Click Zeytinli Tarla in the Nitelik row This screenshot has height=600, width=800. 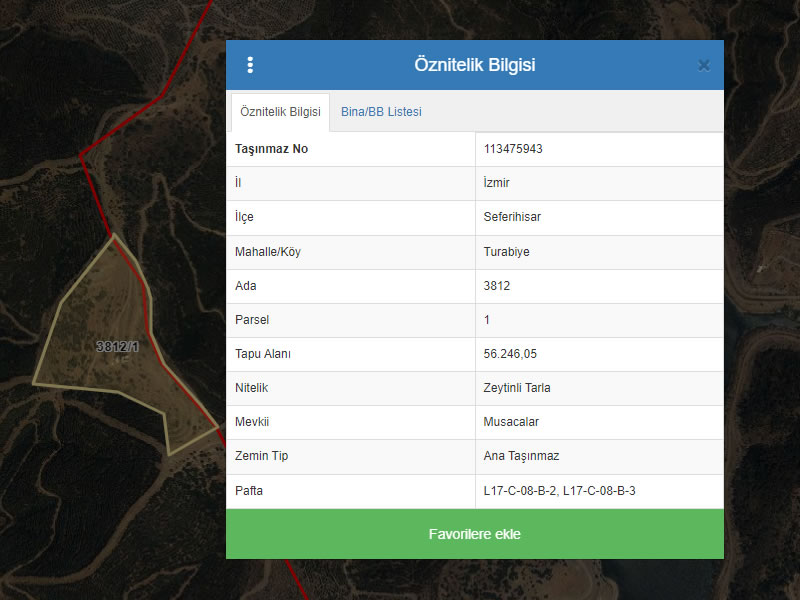(517, 388)
